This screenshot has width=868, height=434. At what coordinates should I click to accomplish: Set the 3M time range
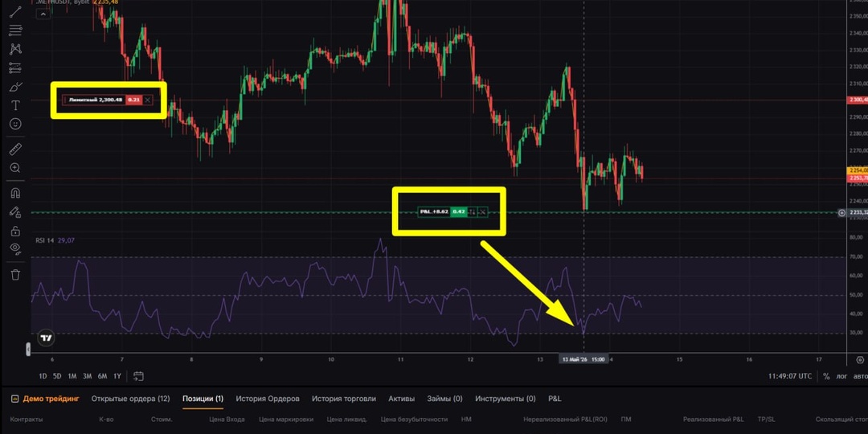pyautogui.click(x=87, y=376)
